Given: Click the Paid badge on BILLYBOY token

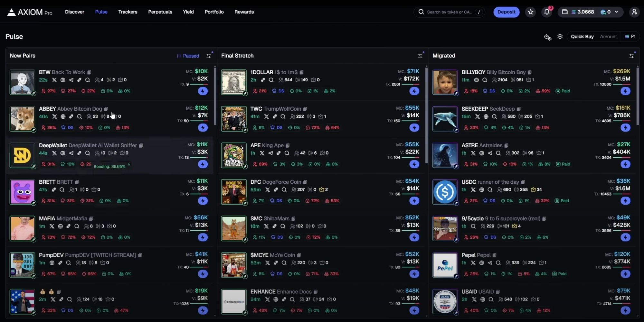Looking at the screenshot, I should click(563, 91).
